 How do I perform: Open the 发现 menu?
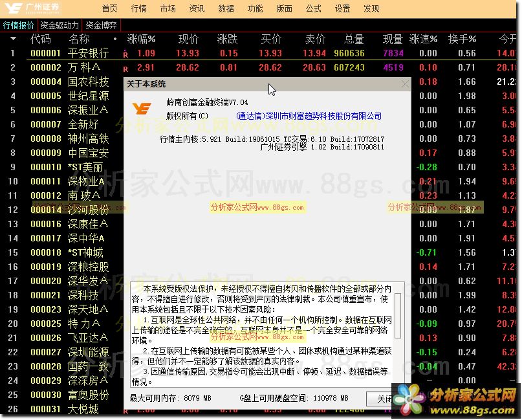[371, 8]
